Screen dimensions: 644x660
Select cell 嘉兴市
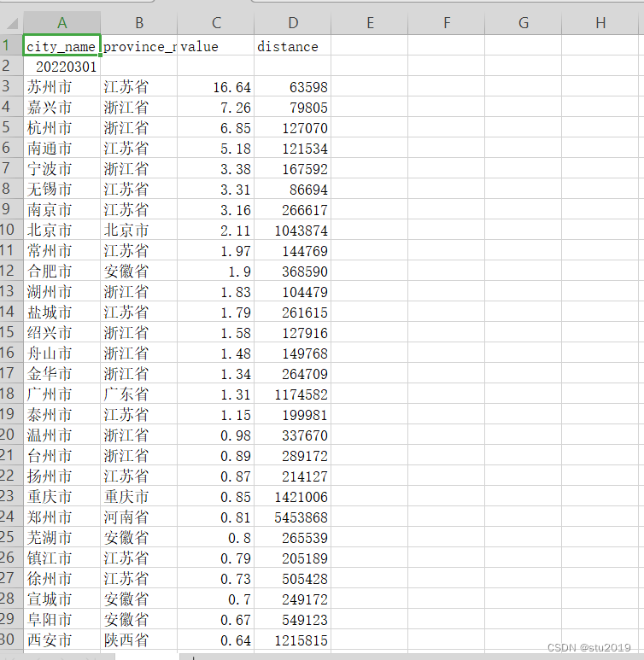tap(61, 107)
